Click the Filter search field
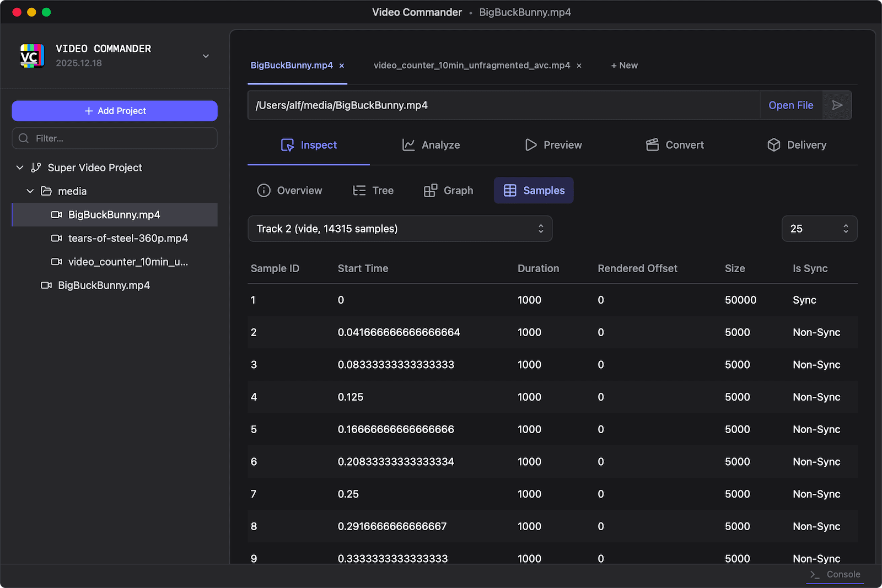The width and height of the screenshot is (882, 588). (115, 138)
